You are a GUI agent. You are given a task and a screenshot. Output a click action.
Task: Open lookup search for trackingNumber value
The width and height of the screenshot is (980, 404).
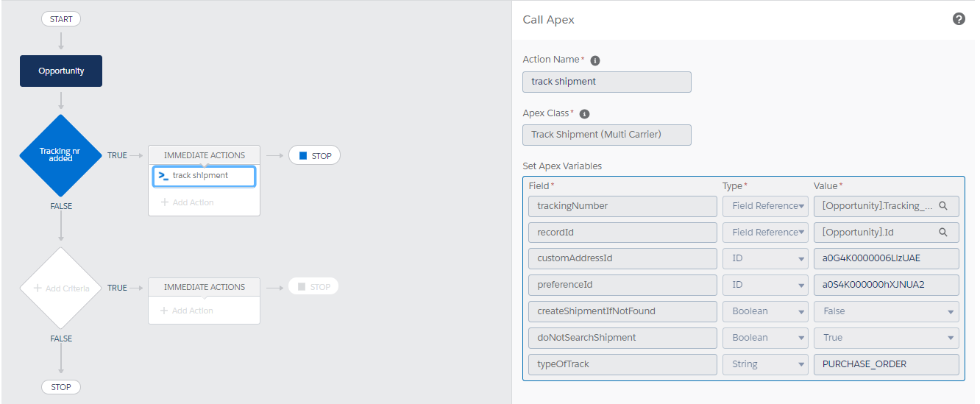click(x=943, y=206)
